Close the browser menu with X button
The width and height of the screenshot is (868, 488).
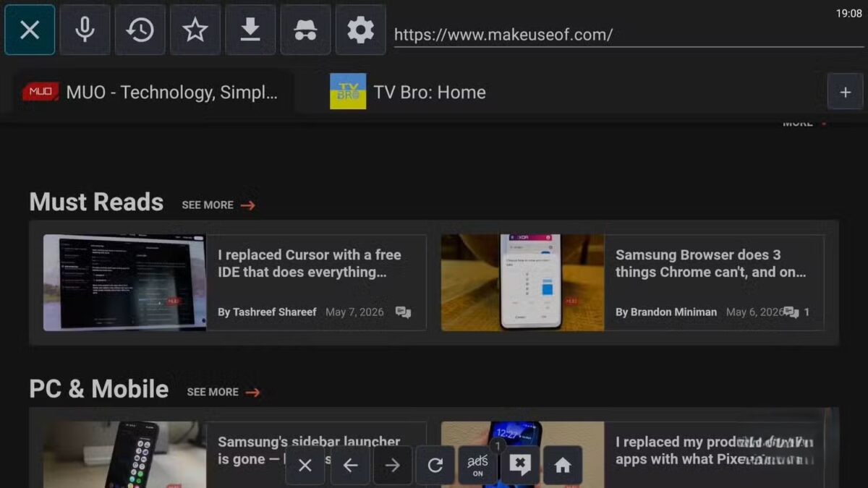pos(30,30)
